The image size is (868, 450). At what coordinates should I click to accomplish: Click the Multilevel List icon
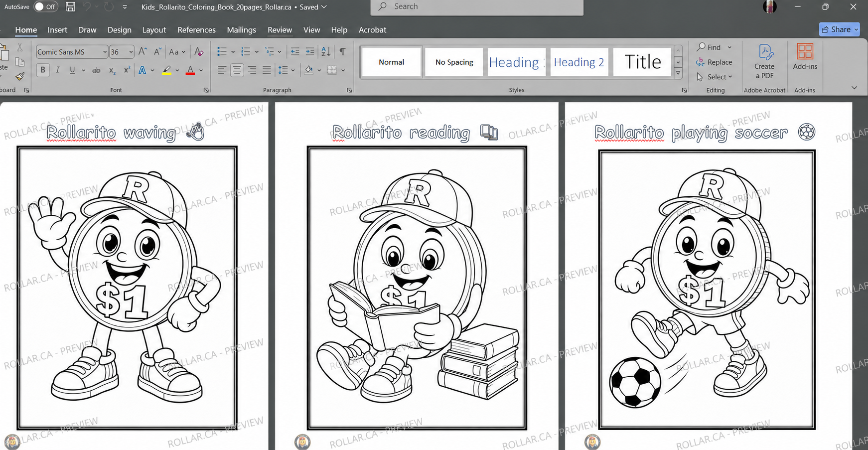(x=270, y=52)
